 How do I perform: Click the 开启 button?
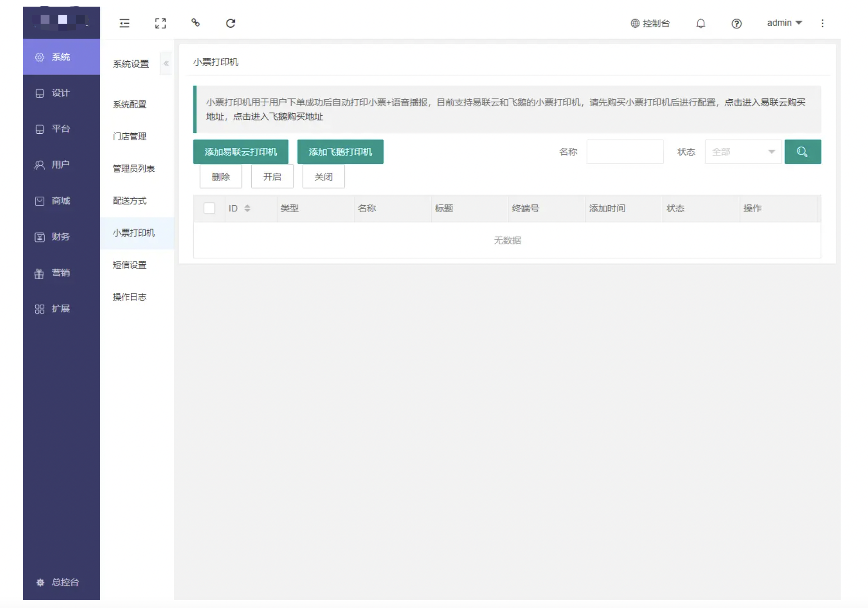(272, 176)
